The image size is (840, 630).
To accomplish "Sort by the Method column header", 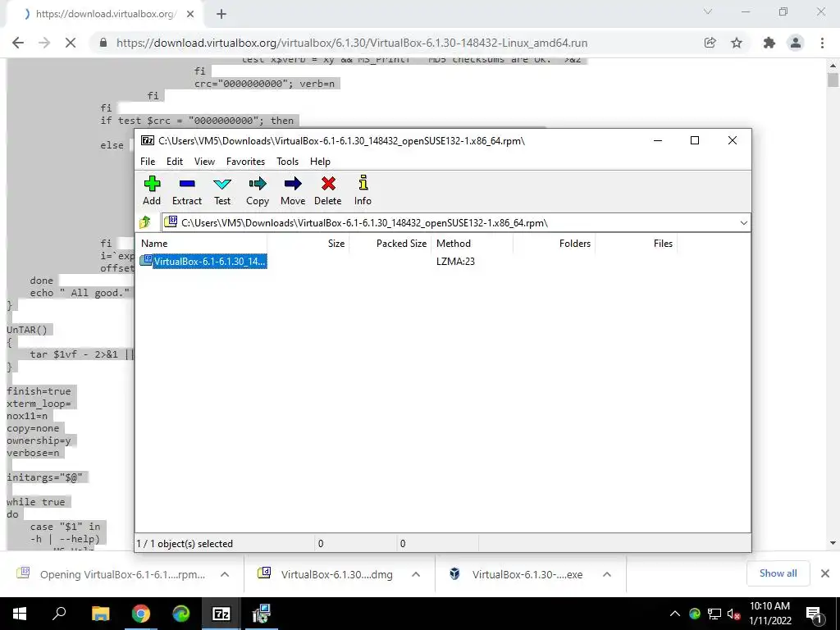I will coord(472,243).
